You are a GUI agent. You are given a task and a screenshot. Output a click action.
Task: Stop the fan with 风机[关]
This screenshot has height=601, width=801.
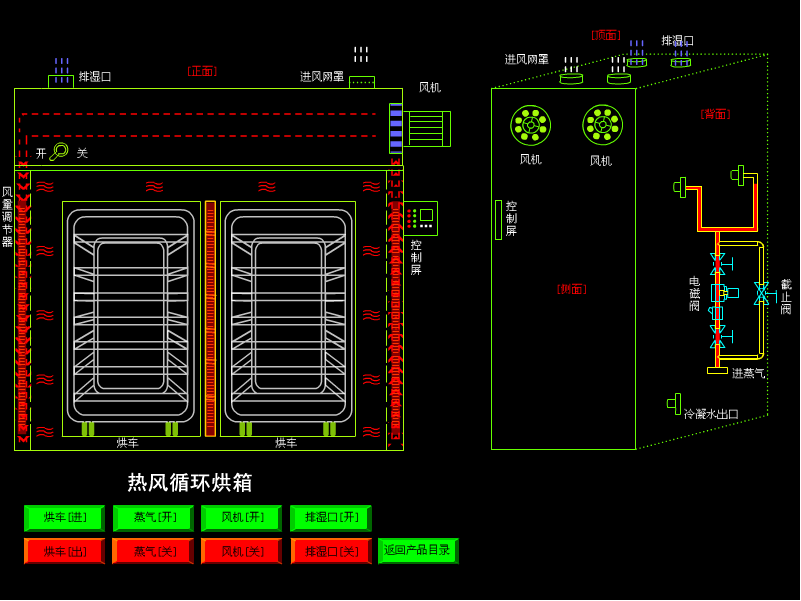coord(241,551)
